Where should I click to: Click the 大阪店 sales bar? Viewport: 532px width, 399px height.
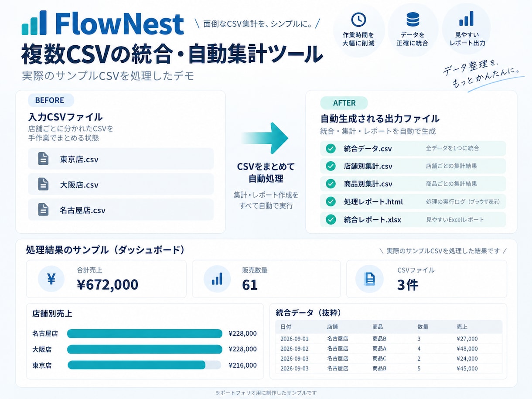pos(144,349)
